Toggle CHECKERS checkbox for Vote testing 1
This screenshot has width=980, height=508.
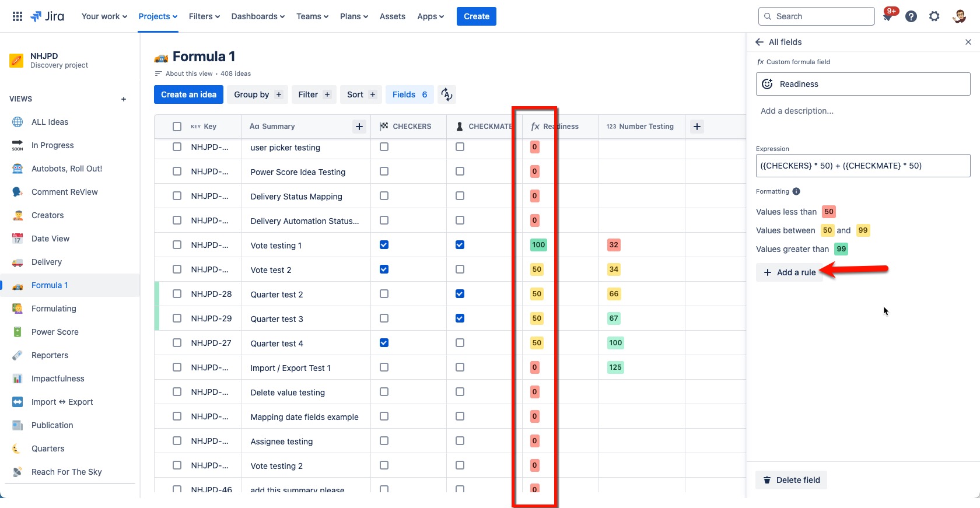pos(384,245)
